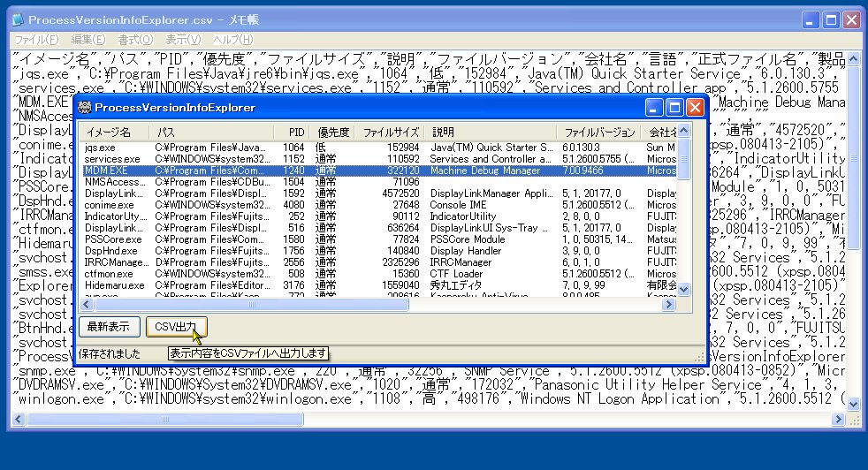Sort by the ファイルサイズ column header

click(x=391, y=132)
